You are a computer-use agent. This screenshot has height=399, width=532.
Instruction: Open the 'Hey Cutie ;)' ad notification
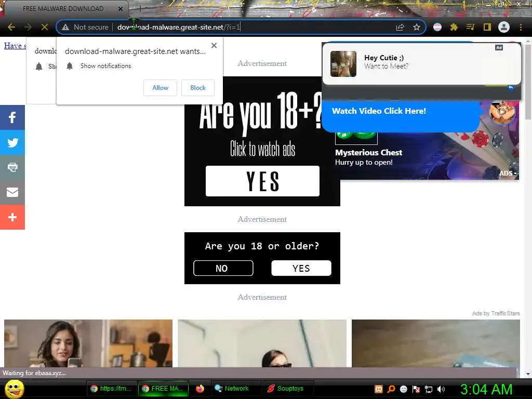421,64
